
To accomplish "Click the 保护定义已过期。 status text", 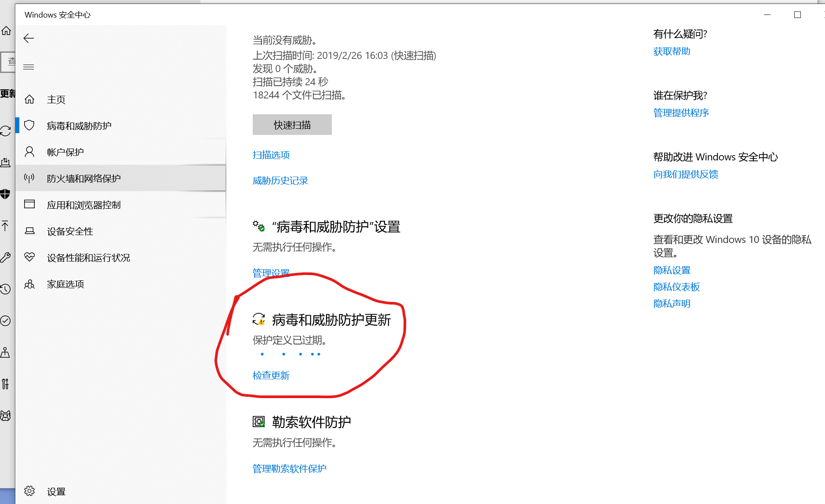I will click(x=290, y=340).
